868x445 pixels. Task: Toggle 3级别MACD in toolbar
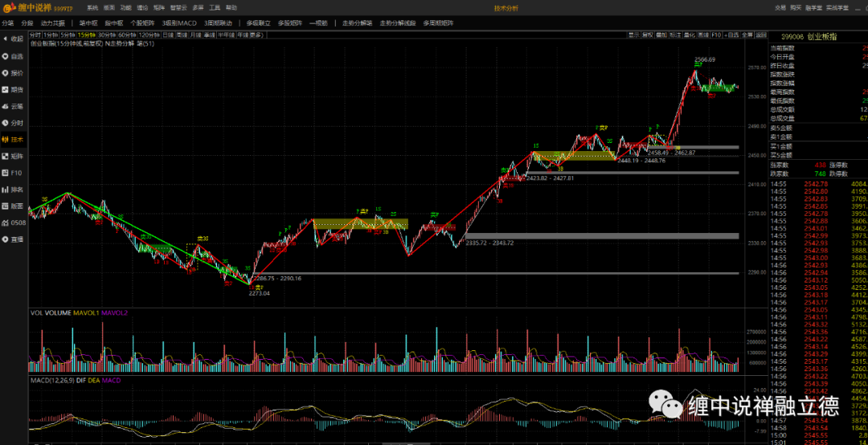[179, 23]
